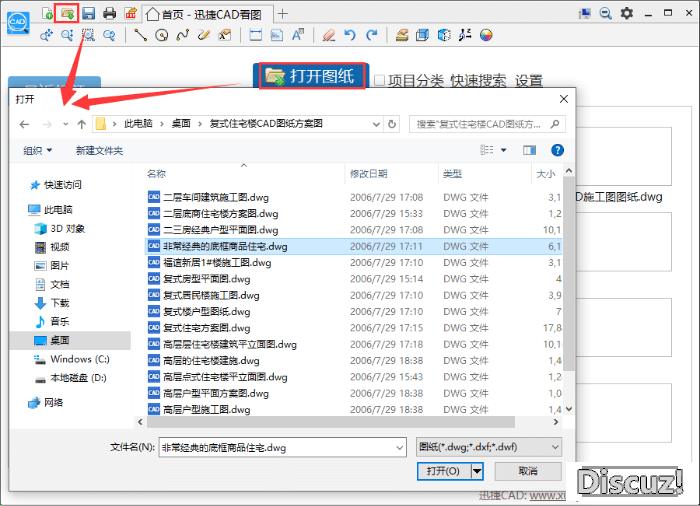The width and height of the screenshot is (700, 506).
Task: Switch to the 首页 - 迅捷CAD看图 tab
Action: (x=208, y=13)
